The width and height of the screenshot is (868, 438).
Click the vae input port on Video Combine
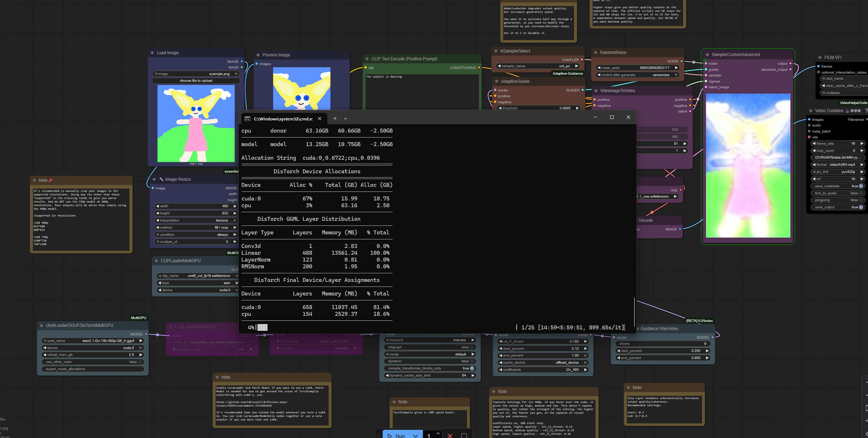(x=809, y=137)
